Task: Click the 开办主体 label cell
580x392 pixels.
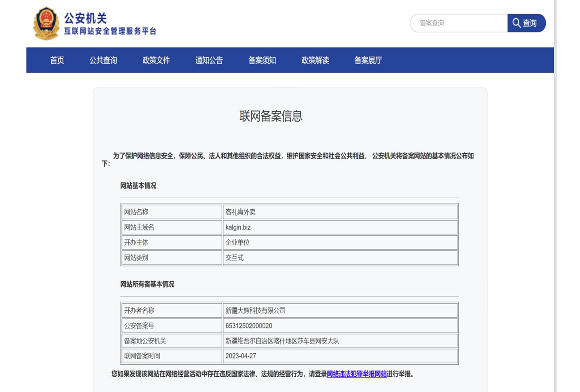Action: pyautogui.click(x=172, y=243)
